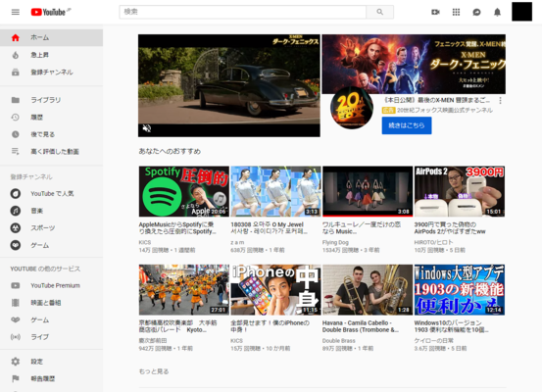The image size is (542, 392).
Task: Open the channel name 'z a m'
Action: (x=237, y=242)
